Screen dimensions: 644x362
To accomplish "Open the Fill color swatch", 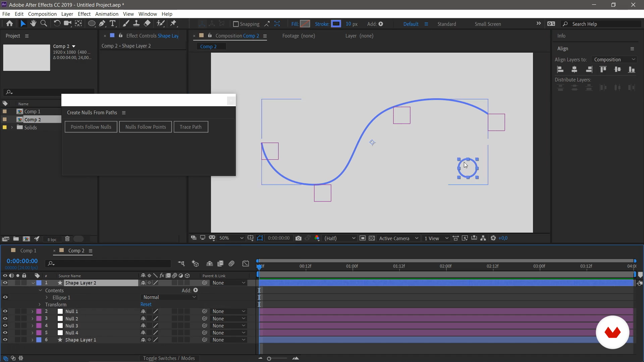I will [305, 24].
